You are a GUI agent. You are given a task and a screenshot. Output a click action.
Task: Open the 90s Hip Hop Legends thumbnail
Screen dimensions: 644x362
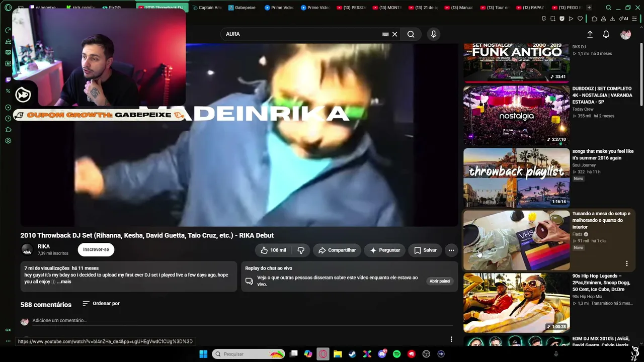[x=516, y=303]
